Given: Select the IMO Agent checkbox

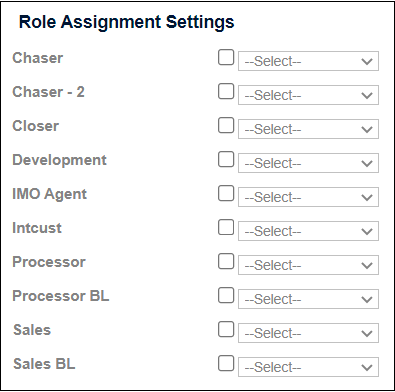Looking at the screenshot, I should (x=226, y=193).
